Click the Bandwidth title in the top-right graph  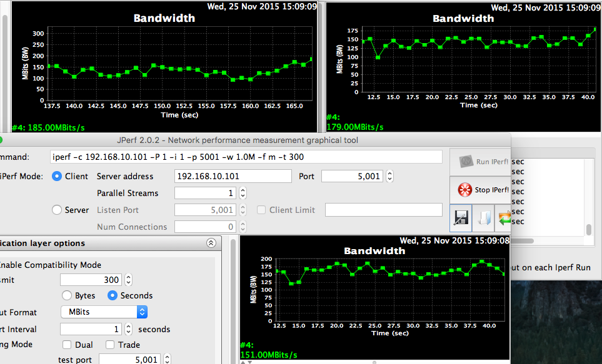tap(463, 18)
